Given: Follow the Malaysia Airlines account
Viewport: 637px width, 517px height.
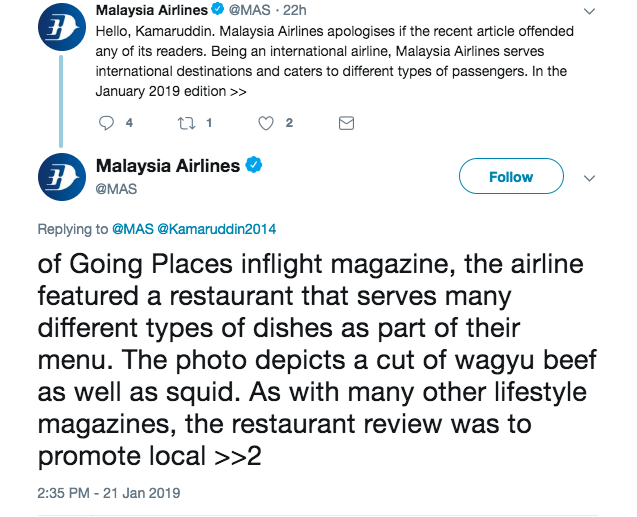Looking at the screenshot, I should click(x=511, y=177).
